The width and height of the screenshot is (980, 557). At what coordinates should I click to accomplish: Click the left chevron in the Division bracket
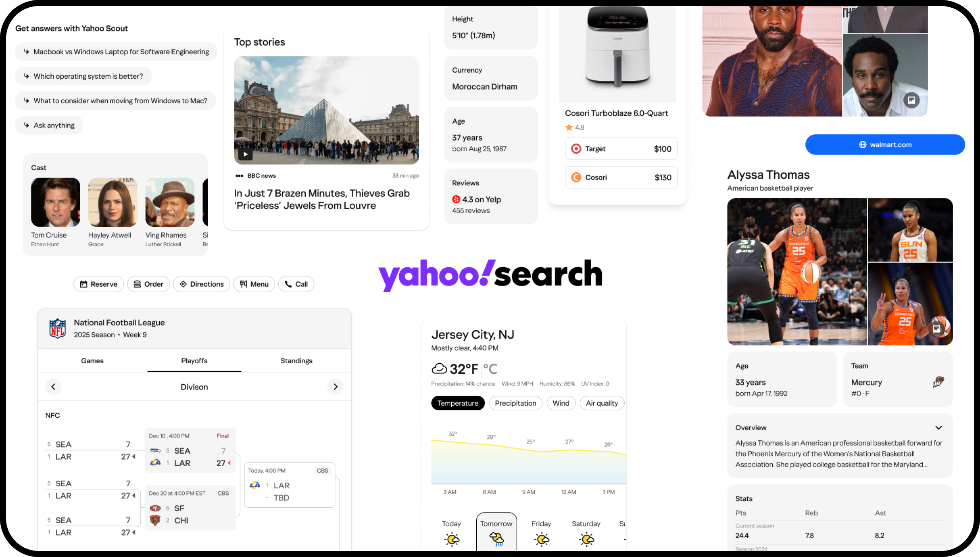[x=54, y=386]
